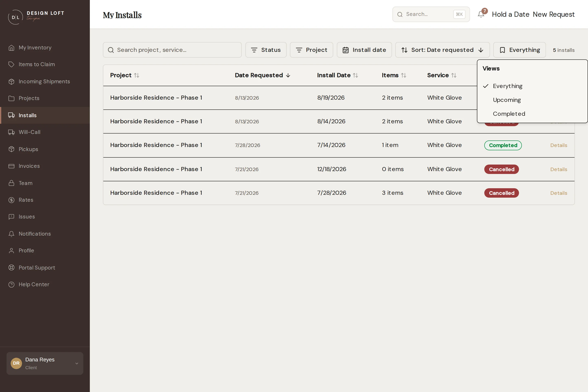This screenshot has width=588, height=392.
Task: Open the Status filter dropdown
Action: point(266,50)
